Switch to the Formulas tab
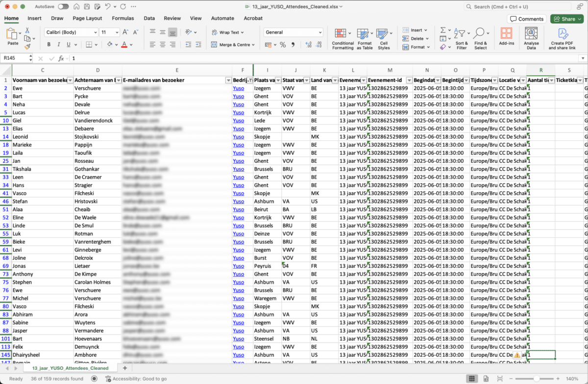This screenshot has height=384, width=588. coord(122,18)
